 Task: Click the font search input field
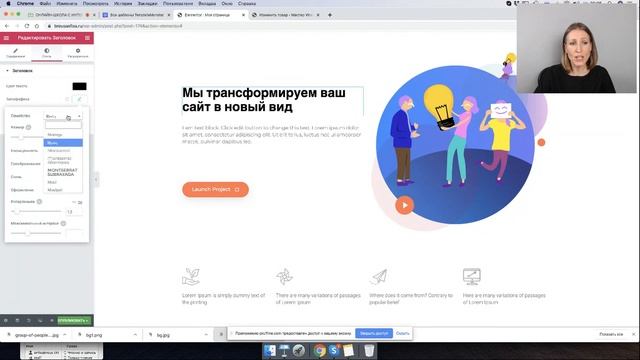[63, 125]
